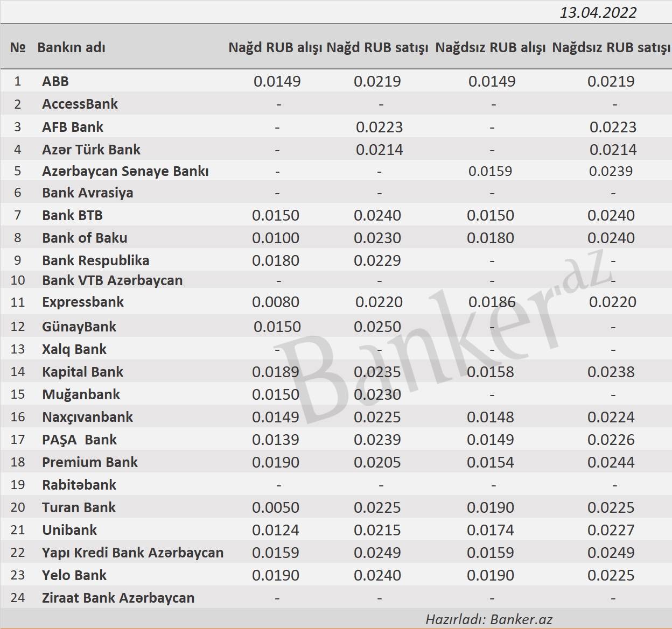The image size is (672, 629).
Task: Click Bank of Baku's cash buy rate 0.0100
Action: [x=276, y=238]
